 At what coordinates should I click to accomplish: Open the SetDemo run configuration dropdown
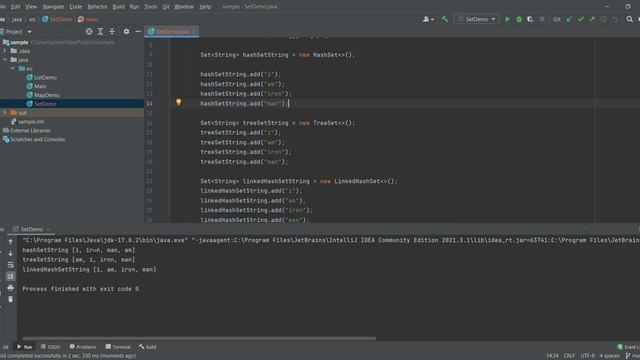tap(476, 19)
